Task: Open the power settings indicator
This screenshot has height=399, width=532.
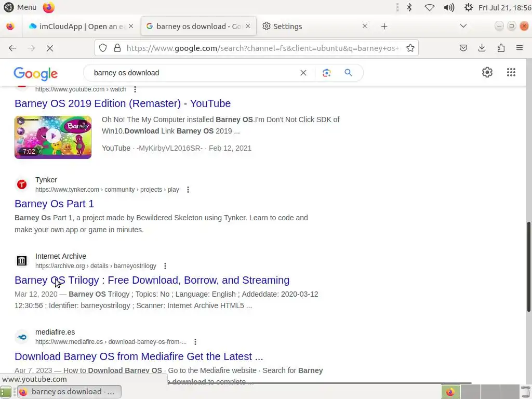Action: coord(469,7)
